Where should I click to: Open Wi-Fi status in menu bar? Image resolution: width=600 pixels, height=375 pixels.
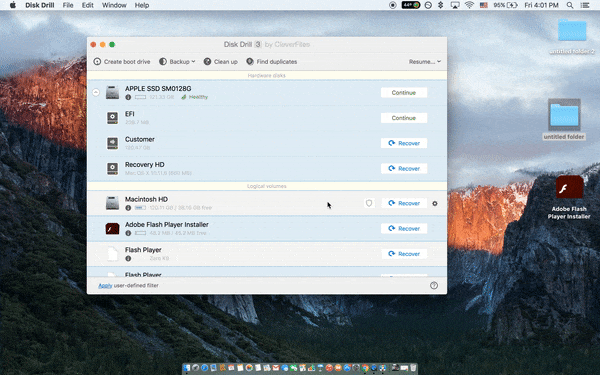(x=469, y=5)
